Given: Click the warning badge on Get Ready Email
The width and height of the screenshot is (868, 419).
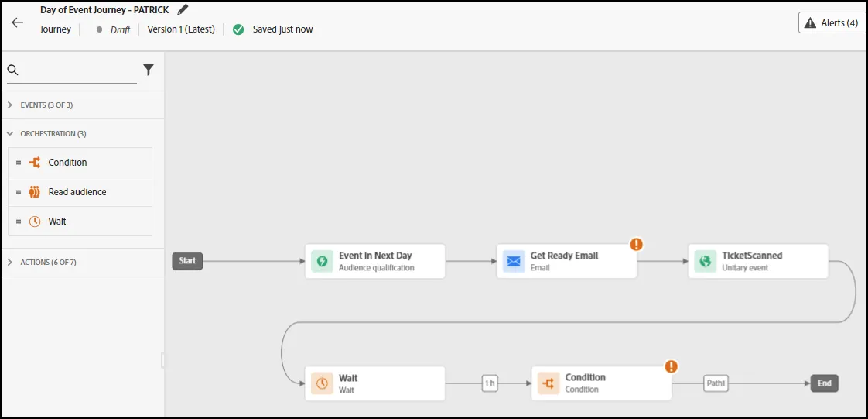Looking at the screenshot, I should click(x=637, y=244).
